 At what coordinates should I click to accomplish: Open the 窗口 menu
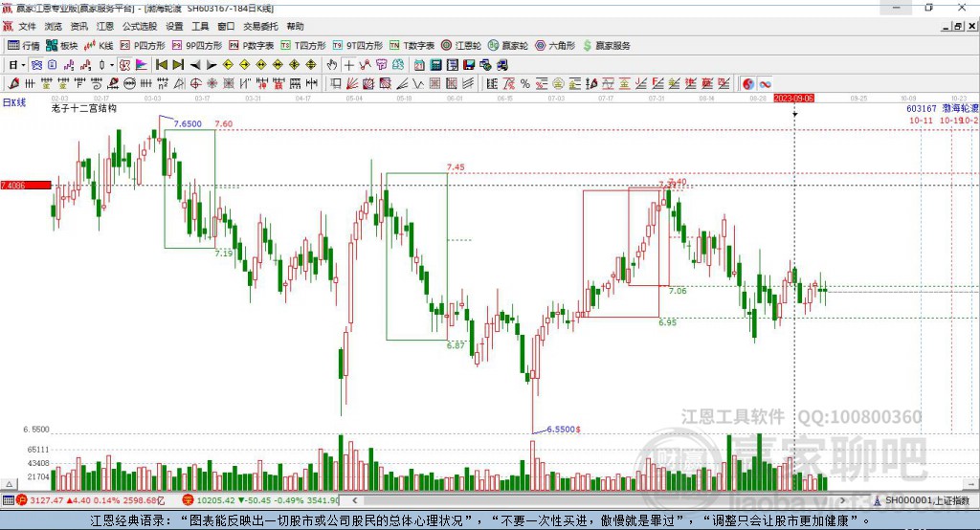(226, 26)
